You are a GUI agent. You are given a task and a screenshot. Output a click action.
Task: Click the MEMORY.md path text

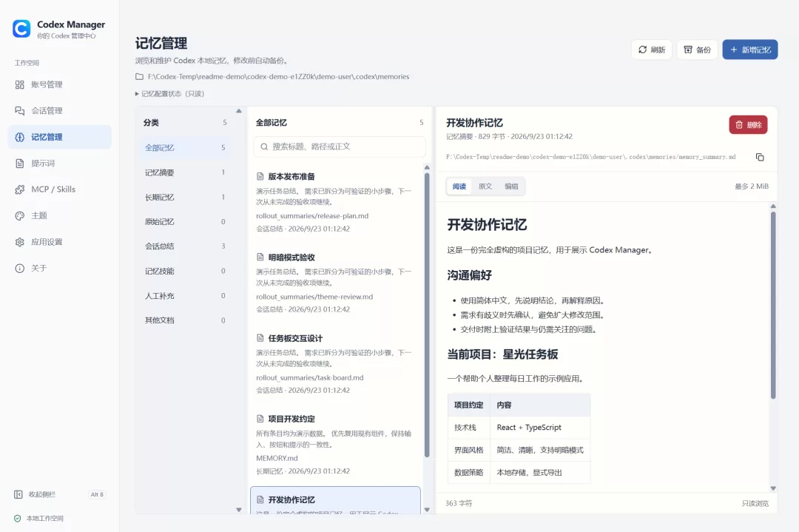277,459
